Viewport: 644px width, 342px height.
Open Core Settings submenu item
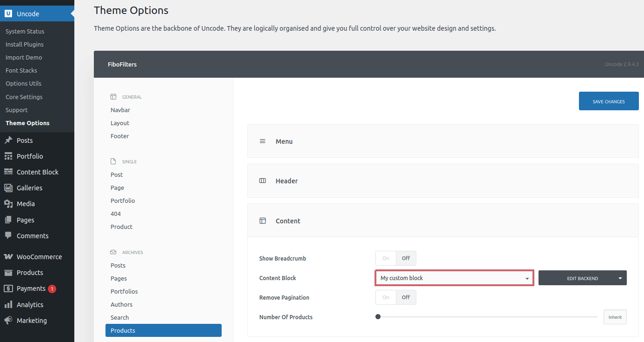tap(24, 97)
